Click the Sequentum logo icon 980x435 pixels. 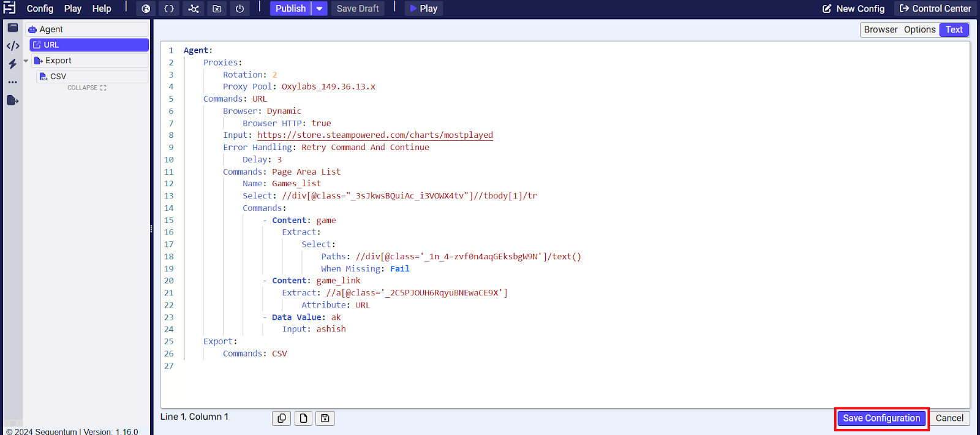(x=10, y=8)
